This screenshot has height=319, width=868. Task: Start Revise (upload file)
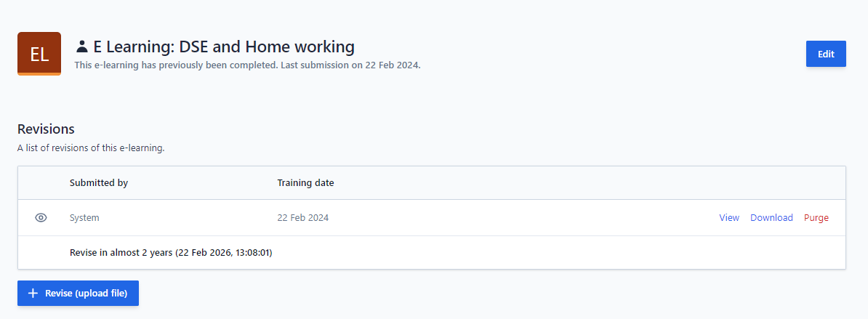[x=78, y=293]
